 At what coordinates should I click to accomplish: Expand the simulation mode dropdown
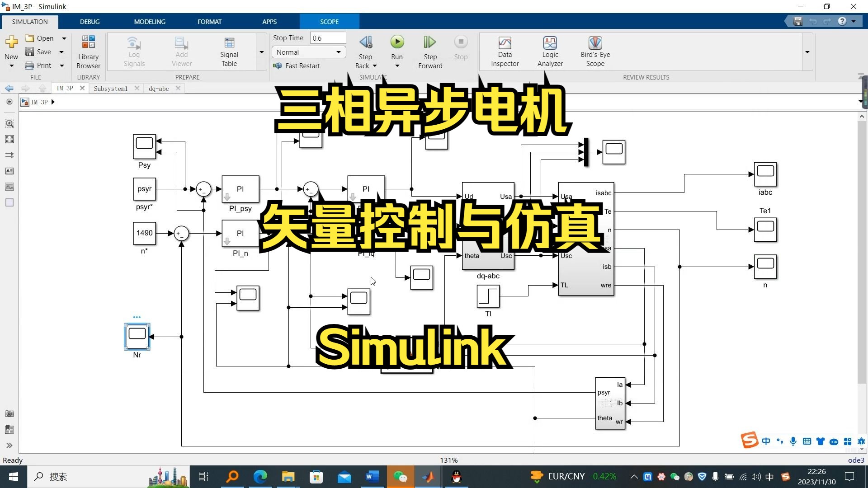tap(338, 52)
